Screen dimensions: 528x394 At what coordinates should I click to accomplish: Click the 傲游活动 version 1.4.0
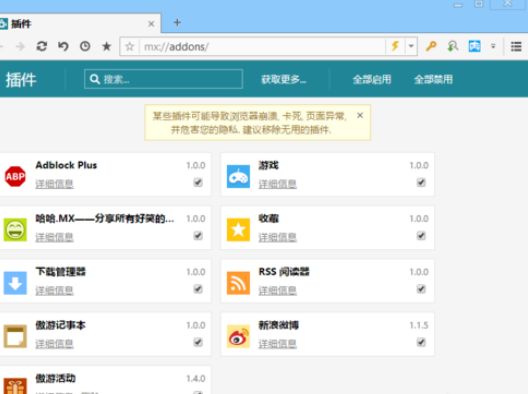coord(196,379)
